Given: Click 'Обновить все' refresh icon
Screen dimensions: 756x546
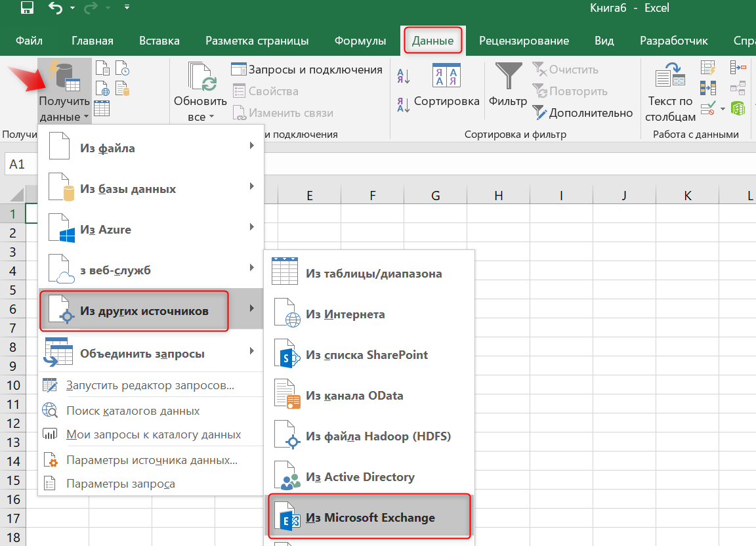Looking at the screenshot, I should [x=202, y=77].
